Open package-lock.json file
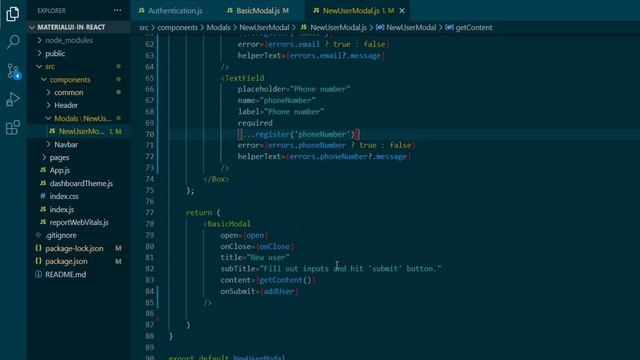The image size is (640, 360). coord(74,249)
